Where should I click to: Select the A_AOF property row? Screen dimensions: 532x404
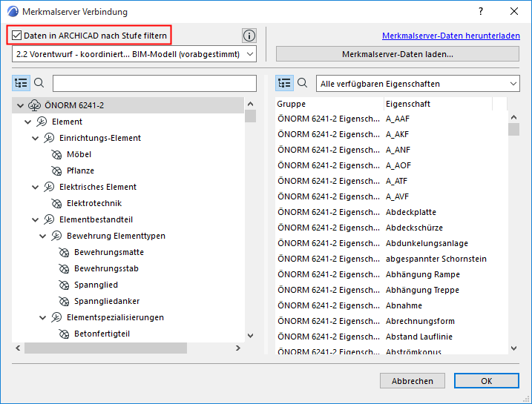(x=392, y=166)
